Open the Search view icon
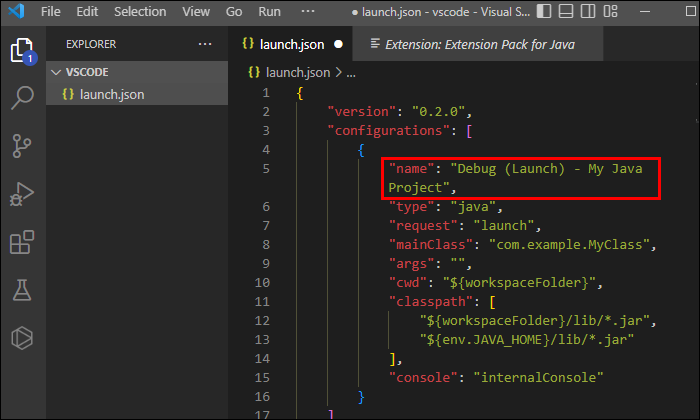Viewport: 700px width, 420px height. pos(22,98)
